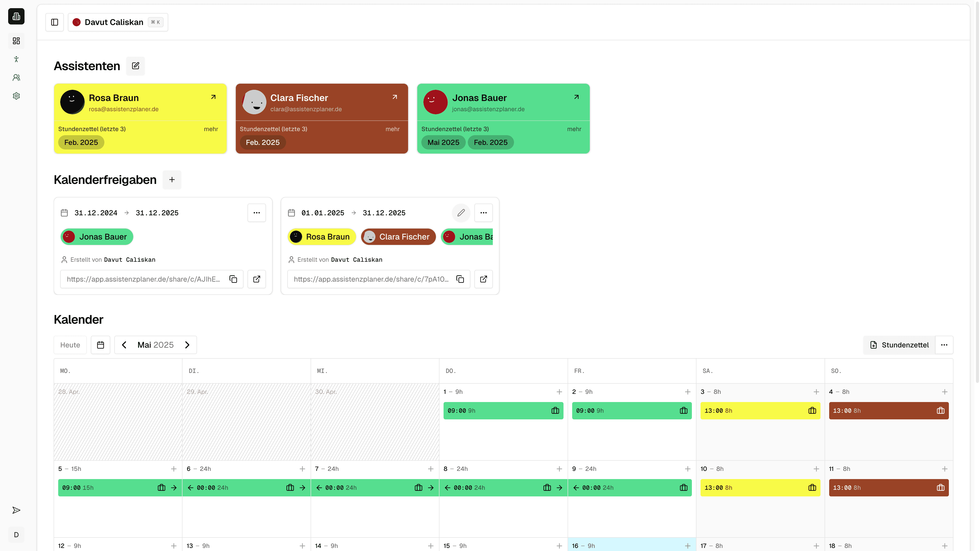The height and width of the screenshot is (551, 980).
Task: Open the users icon in sidebar
Action: (x=16, y=78)
